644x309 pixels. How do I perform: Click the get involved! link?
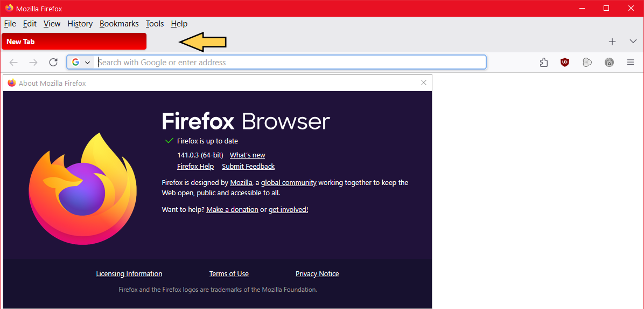tap(288, 209)
